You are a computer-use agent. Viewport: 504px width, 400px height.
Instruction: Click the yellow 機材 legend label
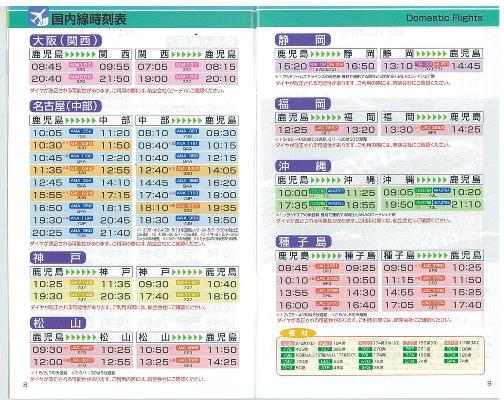point(298,333)
